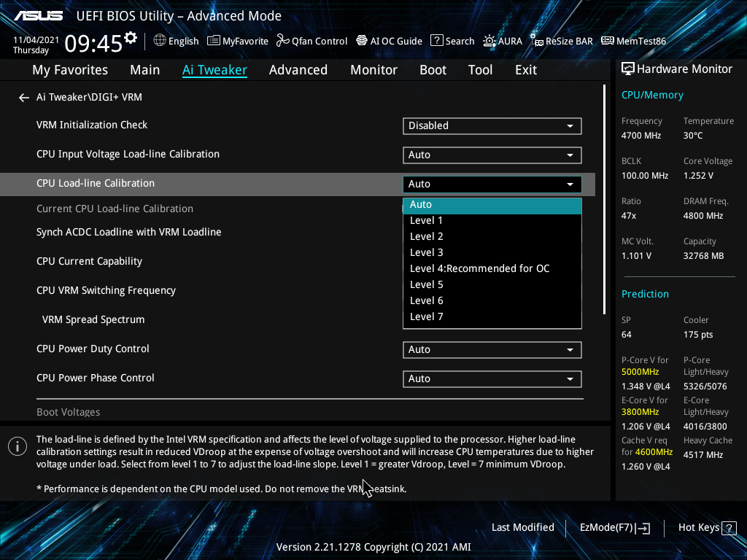Click the Search question-mark icon
Screen dimensions: 747x560
(x=437, y=41)
